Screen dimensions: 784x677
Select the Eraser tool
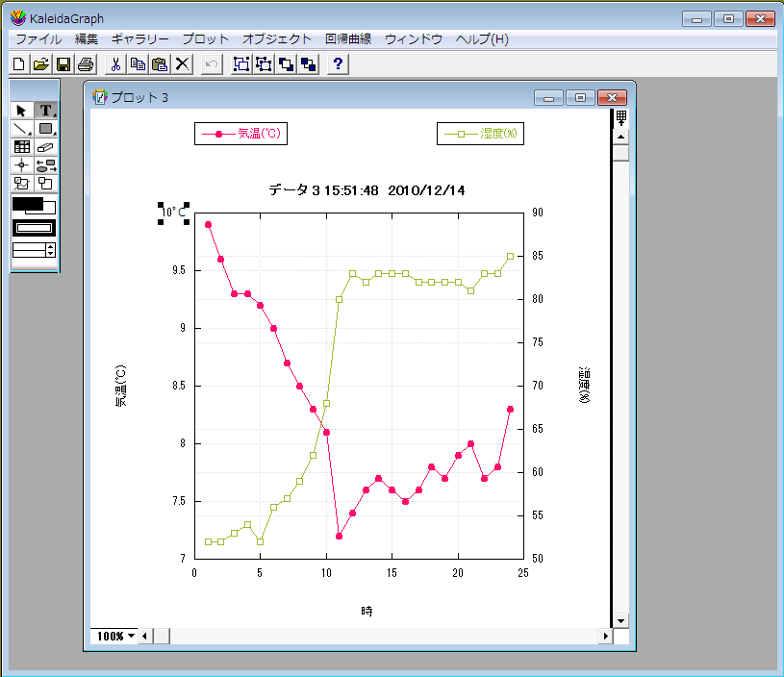[46, 147]
